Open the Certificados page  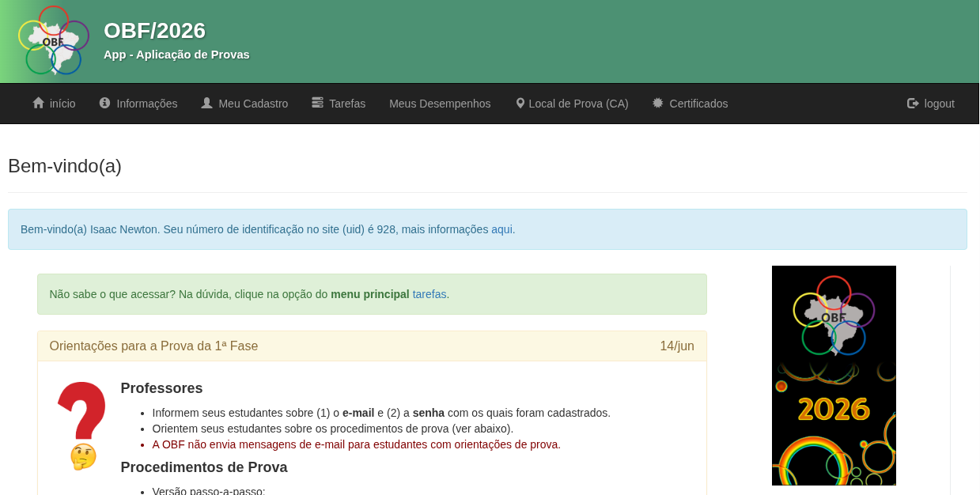tap(690, 104)
